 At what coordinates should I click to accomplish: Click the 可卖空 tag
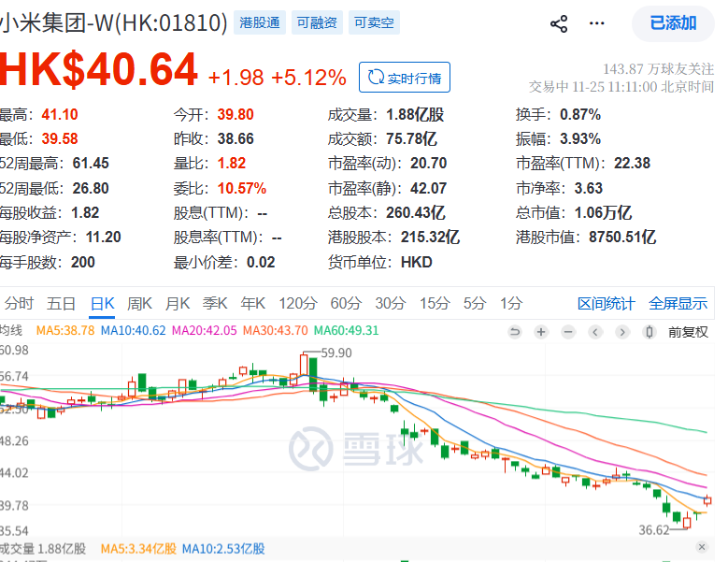[374, 22]
